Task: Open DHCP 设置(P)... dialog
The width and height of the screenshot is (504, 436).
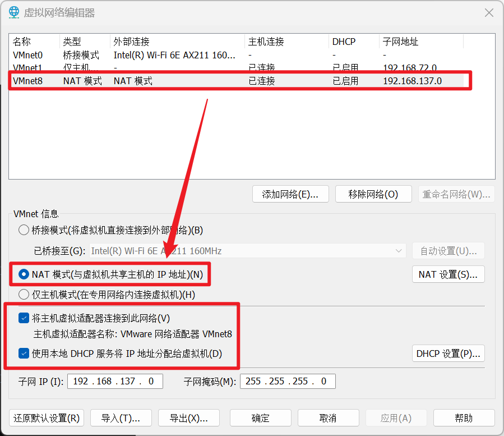Action: click(x=448, y=354)
